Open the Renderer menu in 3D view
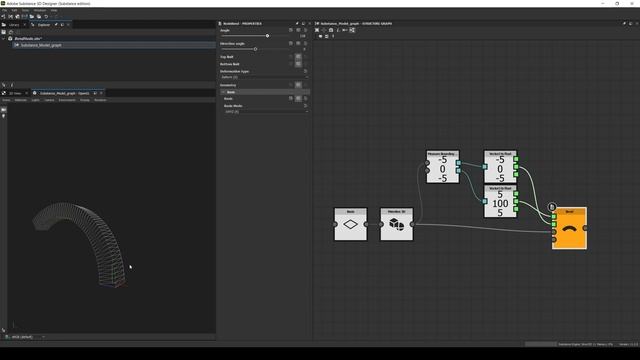640x360 pixels. [100, 100]
